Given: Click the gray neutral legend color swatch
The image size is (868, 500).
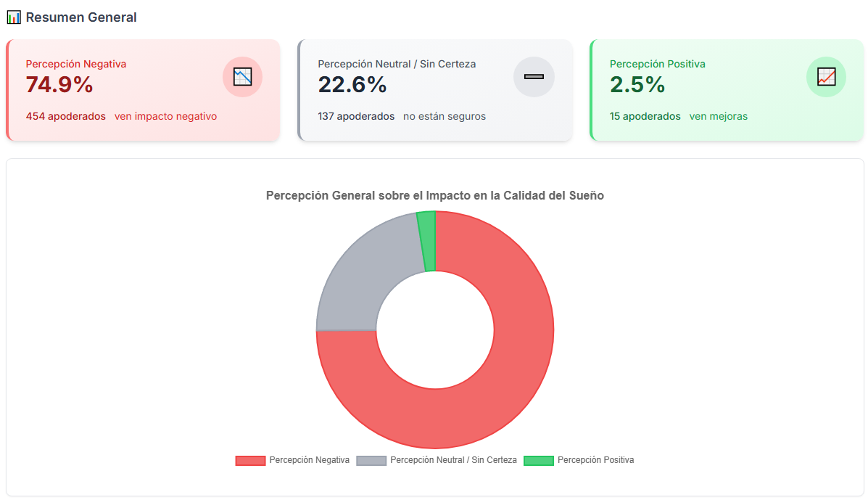Looking at the screenshot, I should (x=371, y=461).
